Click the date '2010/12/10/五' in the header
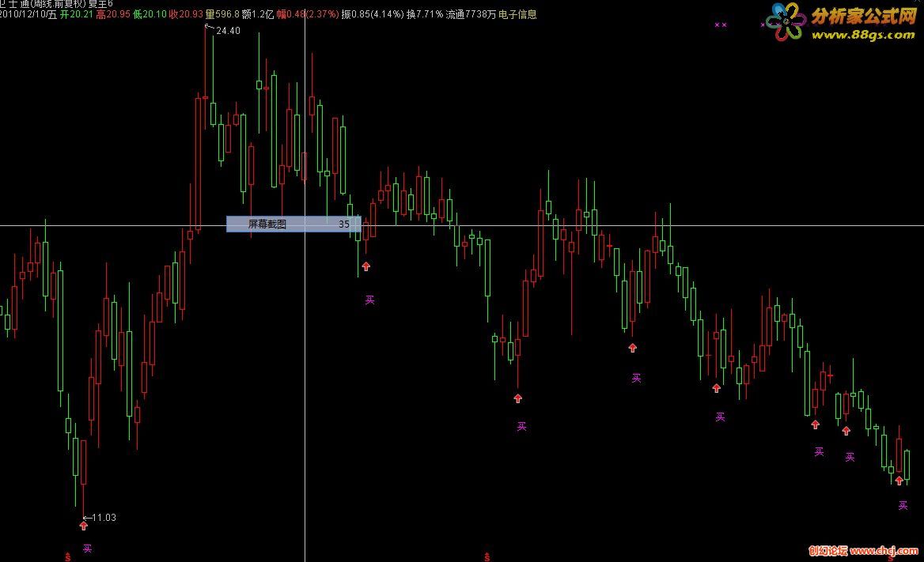Viewport: 924px width, 562px height. click(x=28, y=14)
